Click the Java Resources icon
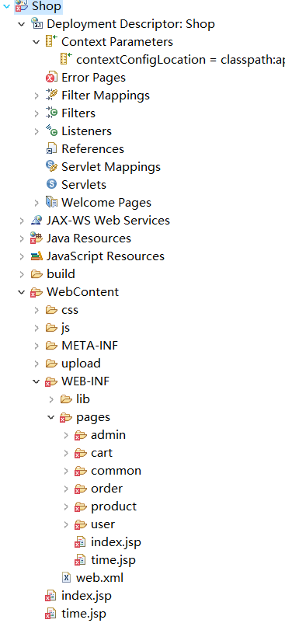The height and width of the screenshot is (644, 285). point(36,238)
